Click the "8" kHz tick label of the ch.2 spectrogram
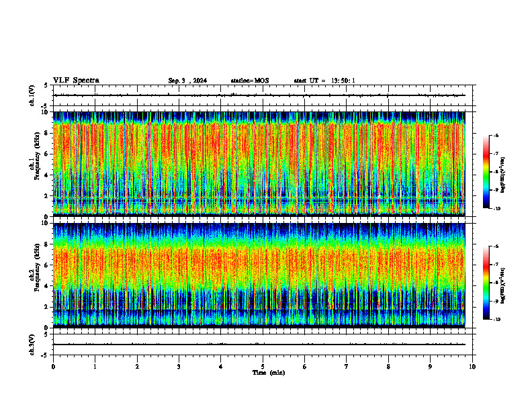This screenshot has height=411, width=532. coord(46,244)
